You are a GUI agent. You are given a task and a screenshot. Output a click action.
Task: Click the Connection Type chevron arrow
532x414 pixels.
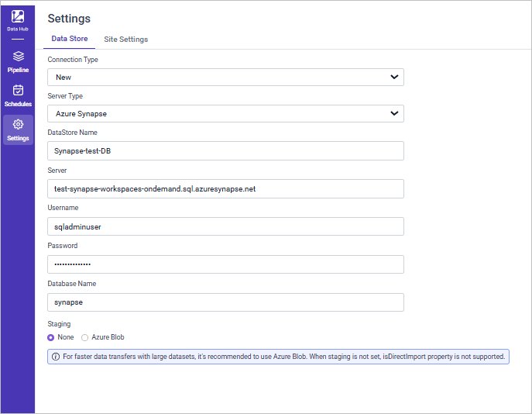click(x=394, y=77)
